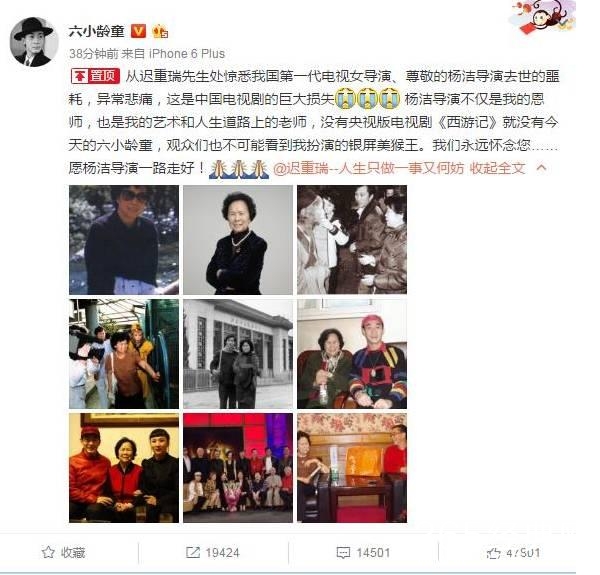The image size is (600, 575).
Task: Click the red 置顶 pinned tag
Action: tap(95, 76)
